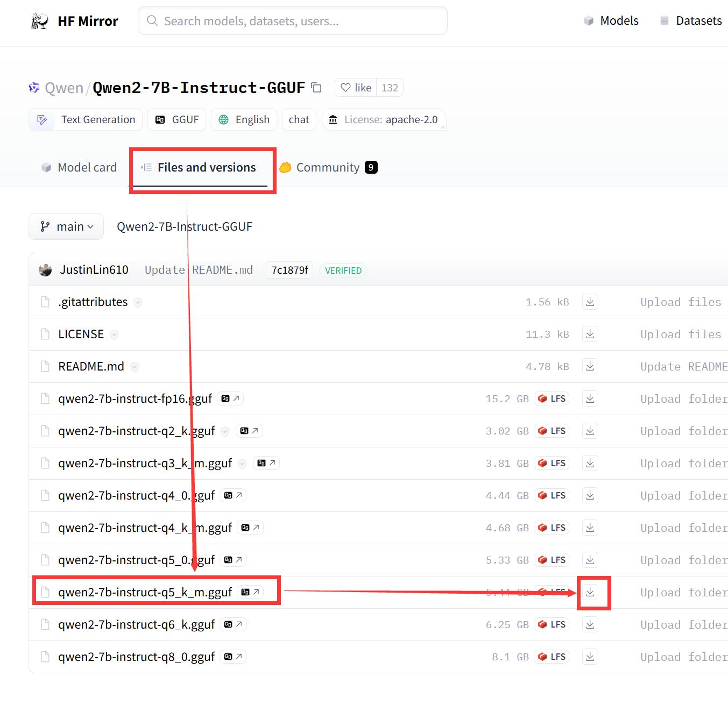Select the English language tag
Screen dimensions: 728x705
244,119
